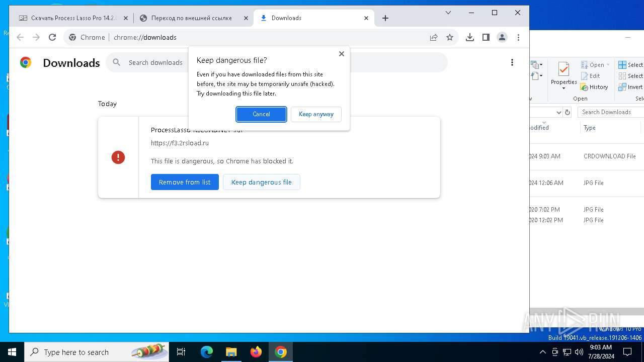Go forward in Chrome
The width and height of the screenshot is (644, 362).
36,37
